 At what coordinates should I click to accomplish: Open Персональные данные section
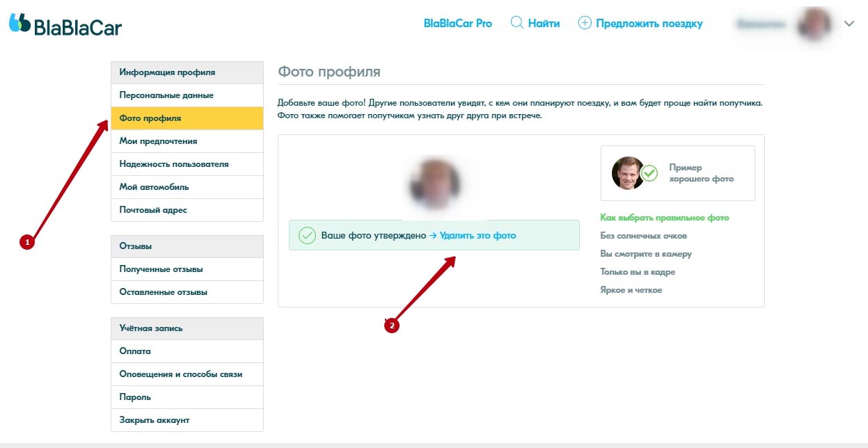pyautogui.click(x=187, y=95)
